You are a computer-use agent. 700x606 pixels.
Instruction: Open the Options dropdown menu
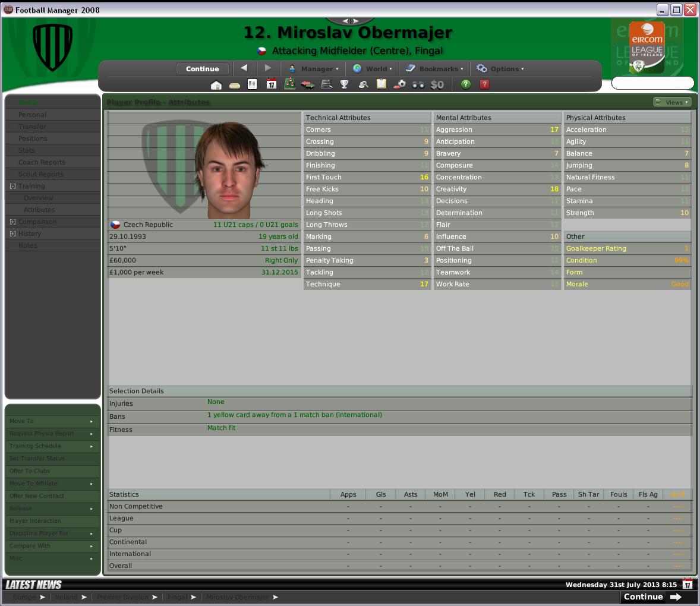[500, 69]
